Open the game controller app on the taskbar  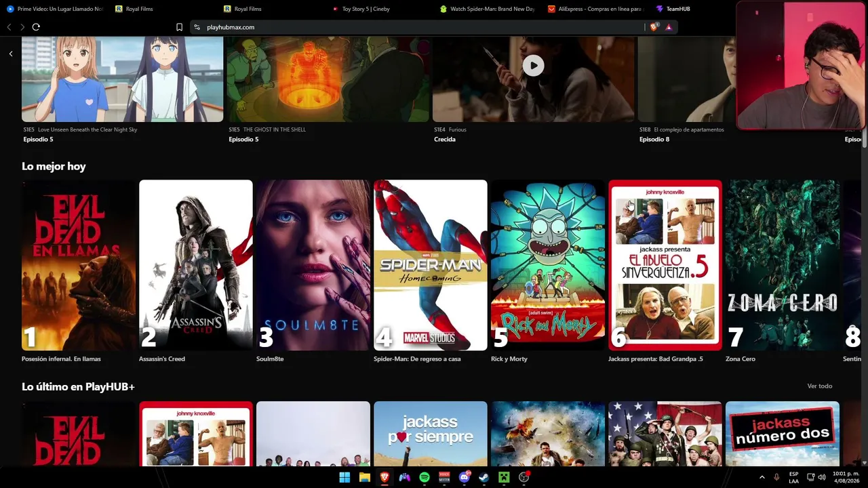[x=404, y=477]
